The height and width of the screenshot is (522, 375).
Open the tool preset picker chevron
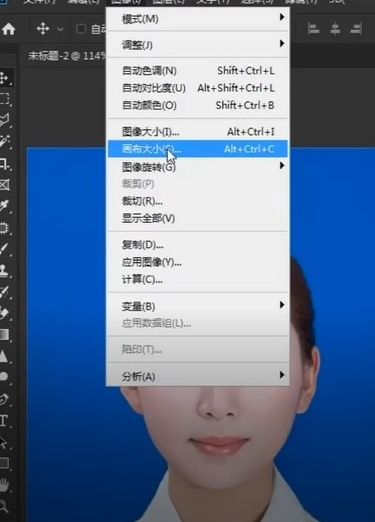point(60,29)
